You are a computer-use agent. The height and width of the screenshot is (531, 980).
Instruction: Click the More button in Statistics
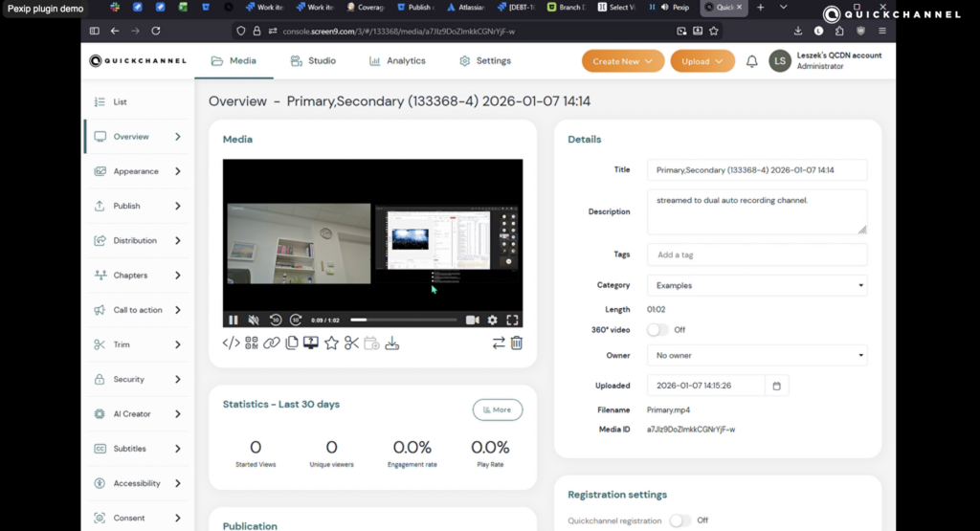click(497, 409)
